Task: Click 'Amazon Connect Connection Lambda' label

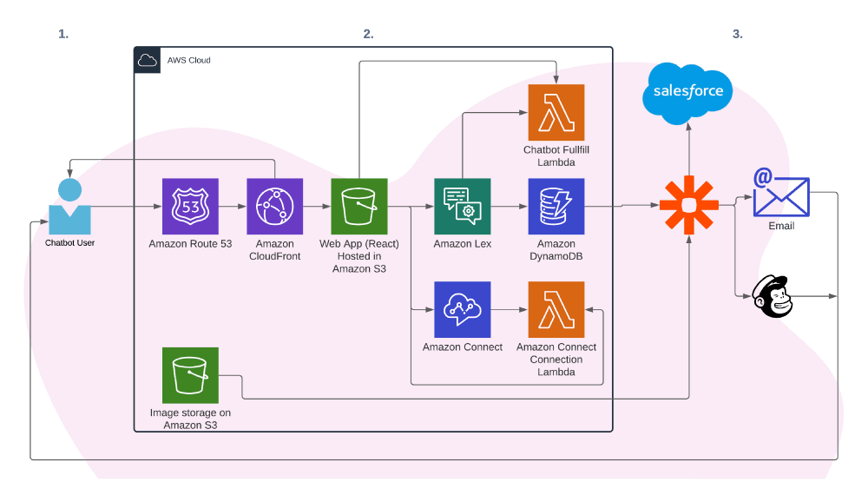Action: pos(556,359)
